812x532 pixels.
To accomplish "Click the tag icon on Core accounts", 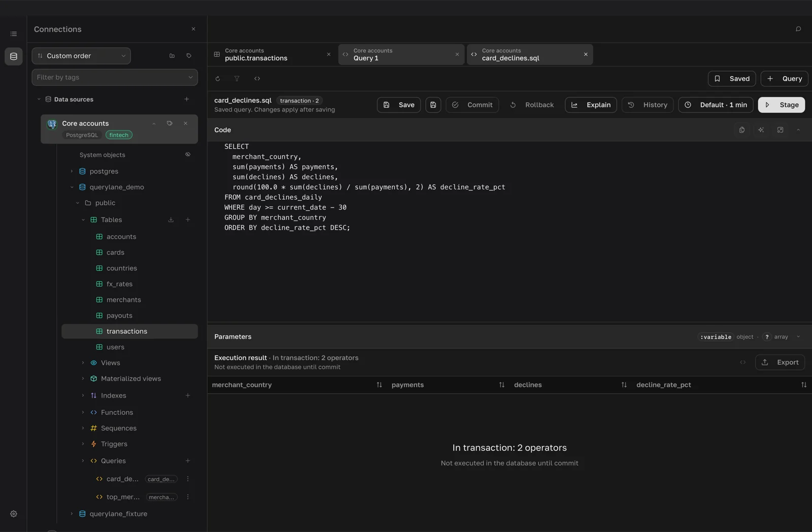I will click(170, 123).
